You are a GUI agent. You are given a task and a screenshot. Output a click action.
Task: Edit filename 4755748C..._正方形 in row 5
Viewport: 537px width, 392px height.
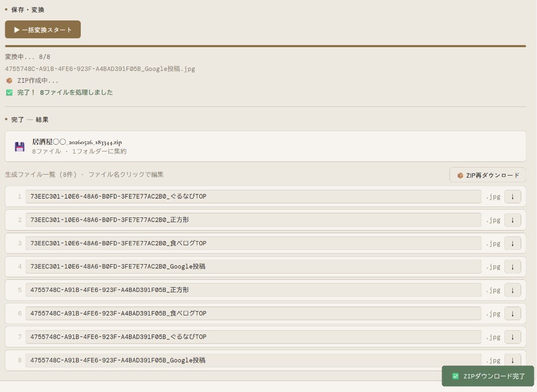tap(253, 290)
